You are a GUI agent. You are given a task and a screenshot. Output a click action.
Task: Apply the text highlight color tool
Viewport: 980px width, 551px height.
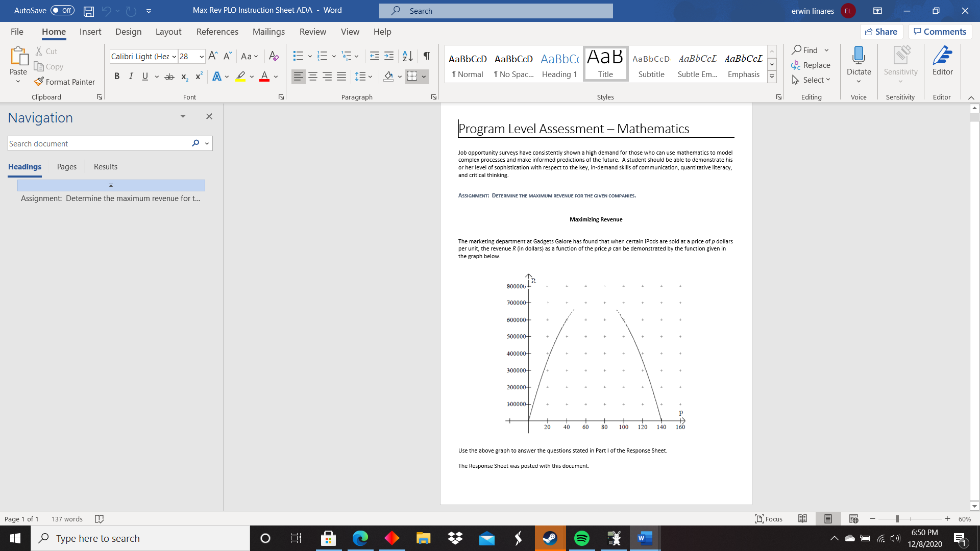240,77
